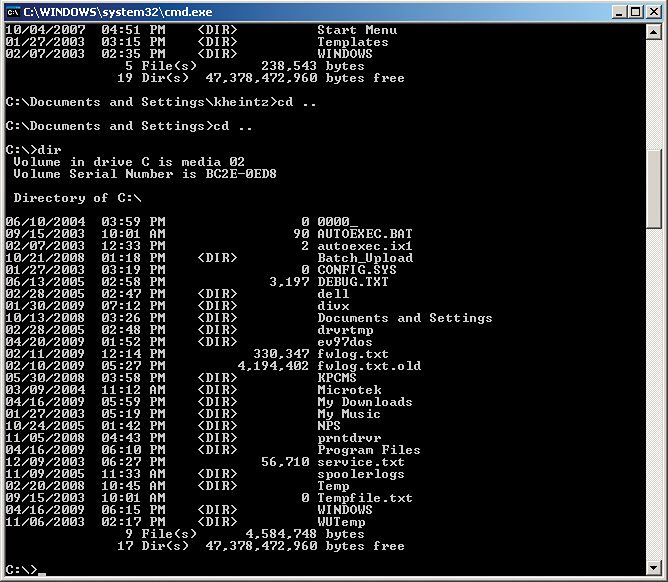
Task: Click the spoolerlogs directory name
Action: [x=361, y=474]
